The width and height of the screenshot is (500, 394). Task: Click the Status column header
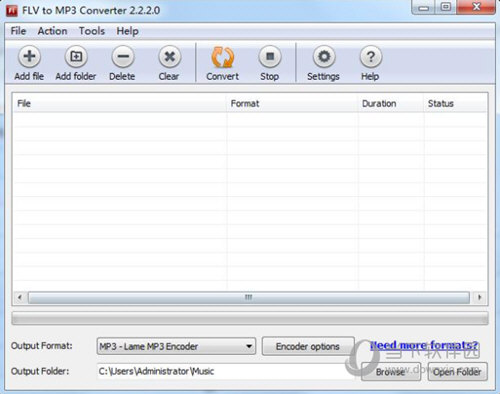coord(455,104)
